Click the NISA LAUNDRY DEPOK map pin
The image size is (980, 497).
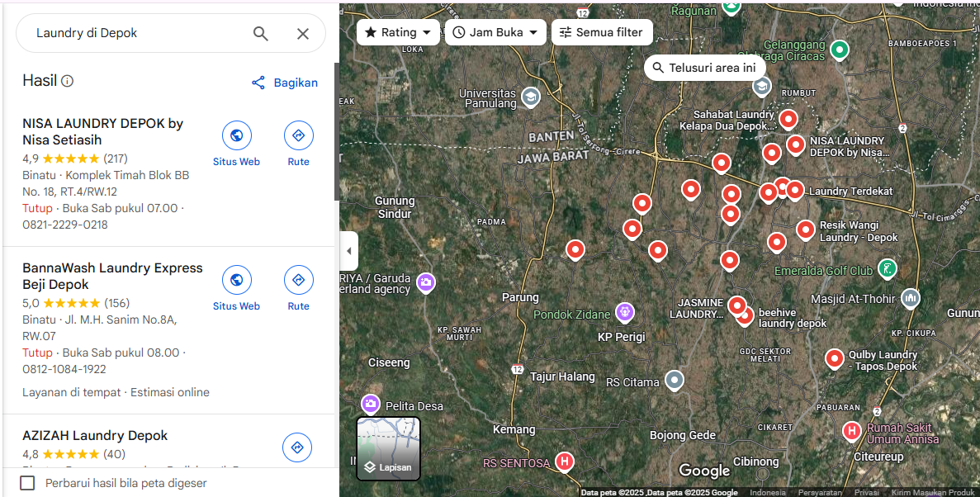(796, 144)
